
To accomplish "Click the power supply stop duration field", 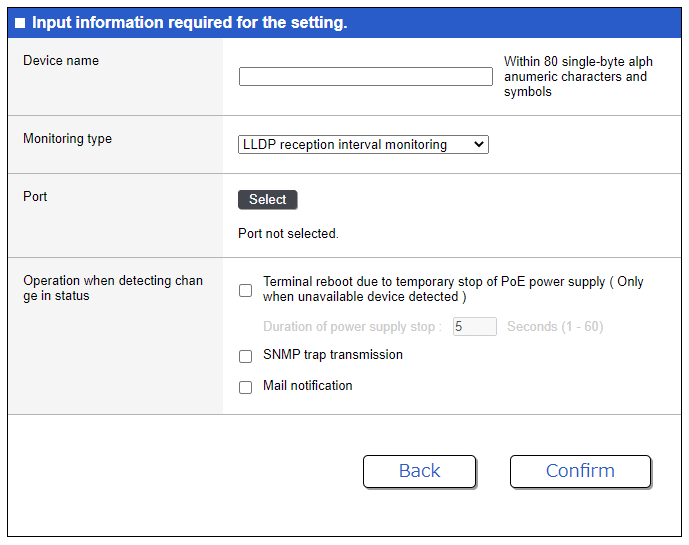I will (x=474, y=327).
